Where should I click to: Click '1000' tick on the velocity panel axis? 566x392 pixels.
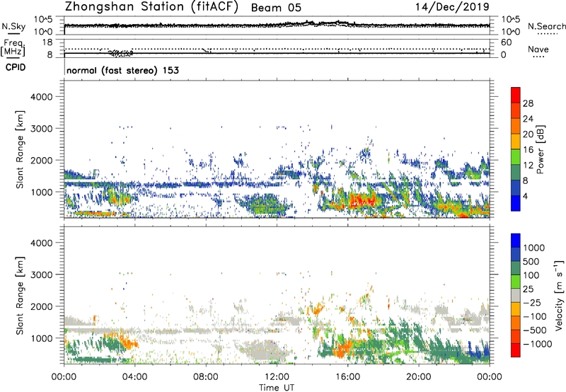[41, 338]
